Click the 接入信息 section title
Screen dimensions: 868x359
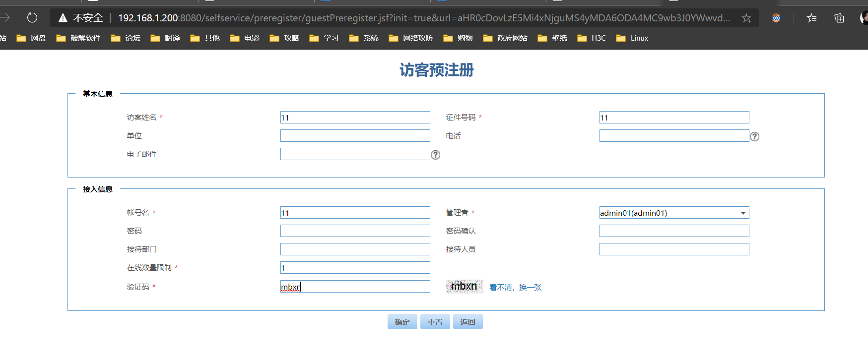(x=98, y=189)
